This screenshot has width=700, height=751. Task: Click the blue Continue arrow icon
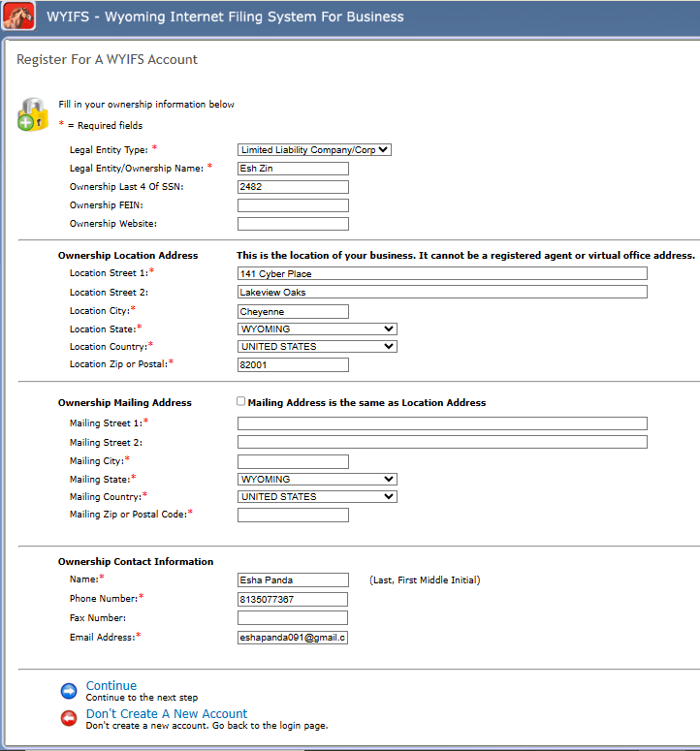69,691
